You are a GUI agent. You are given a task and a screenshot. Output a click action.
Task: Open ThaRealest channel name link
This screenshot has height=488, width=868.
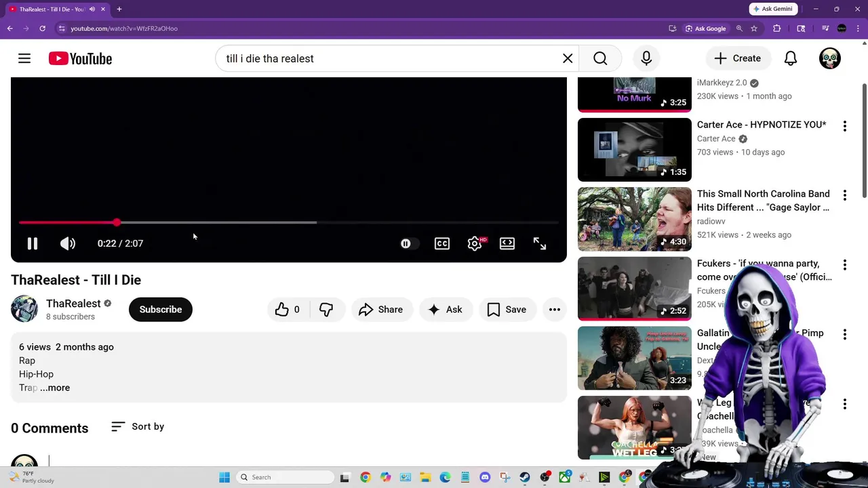coord(73,304)
